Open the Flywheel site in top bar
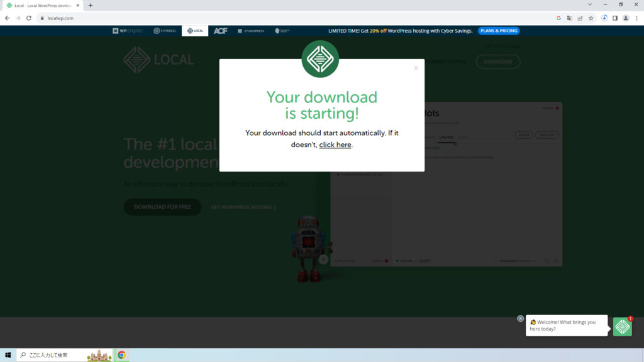Viewport: 644px width, 362px height. click(165, 31)
